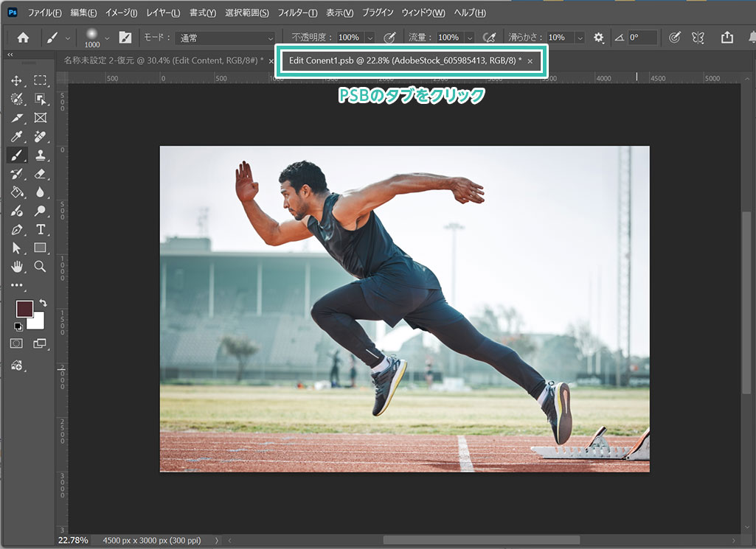Select the Crop tool
The image size is (756, 549).
click(16, 118)
